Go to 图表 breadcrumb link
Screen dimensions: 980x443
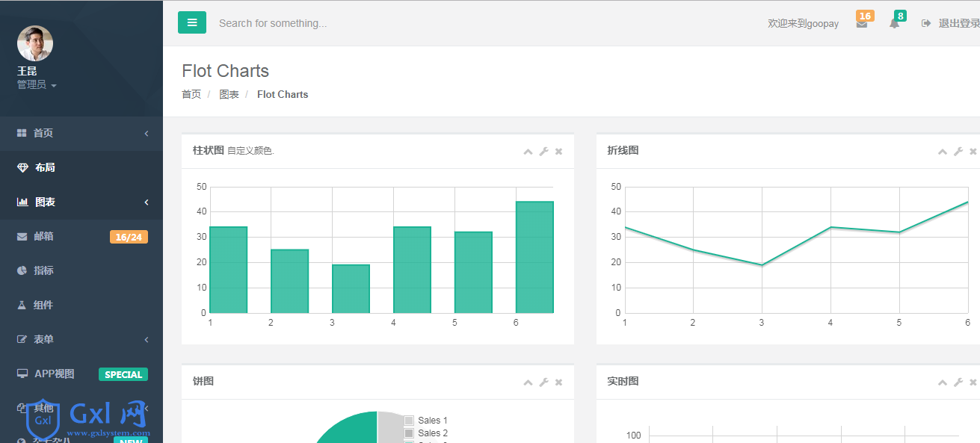point(229,94)
